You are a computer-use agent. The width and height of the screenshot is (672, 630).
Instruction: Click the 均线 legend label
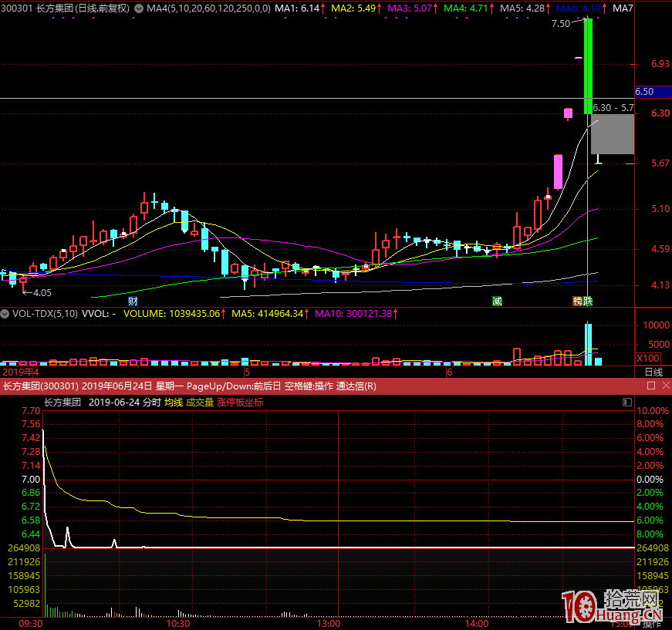tap(174, 403)
